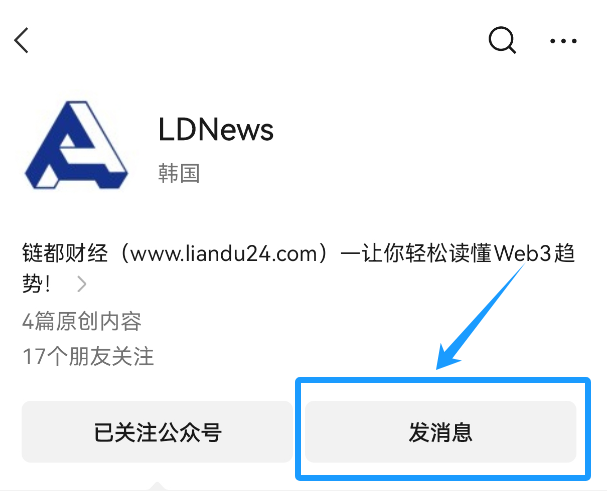The width and height of the screenshot is (615, 491).
Task: Tap the 韩国 region label
Action: [x=179, y=173]
